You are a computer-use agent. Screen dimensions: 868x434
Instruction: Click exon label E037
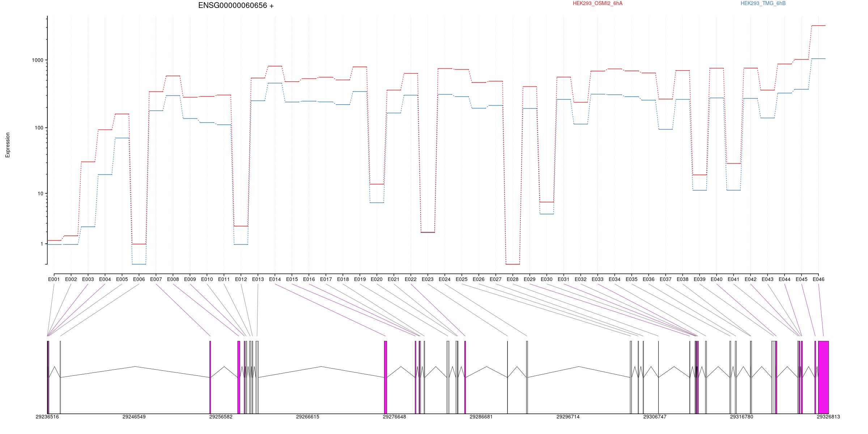[665, 279]
